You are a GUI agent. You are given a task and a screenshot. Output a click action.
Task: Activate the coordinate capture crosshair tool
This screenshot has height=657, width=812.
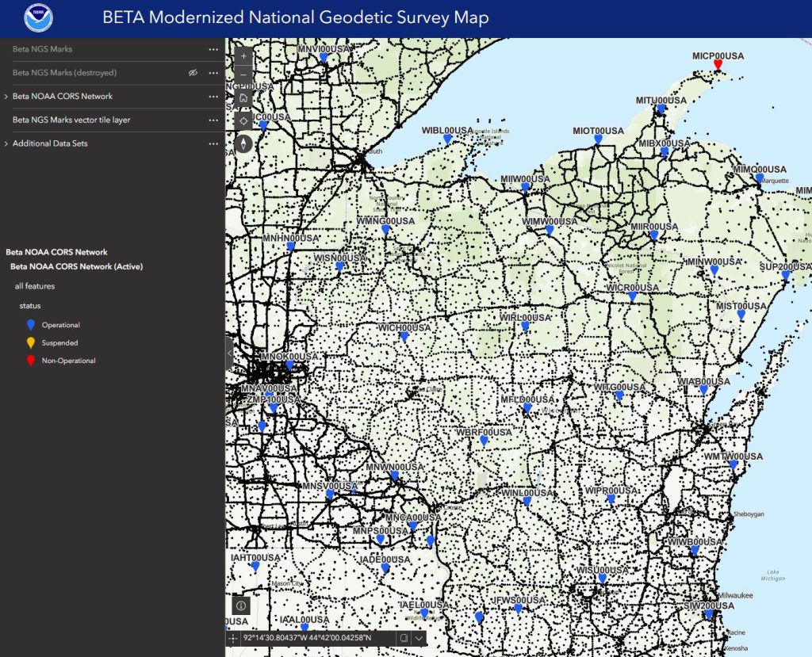[x=233, y=638]
